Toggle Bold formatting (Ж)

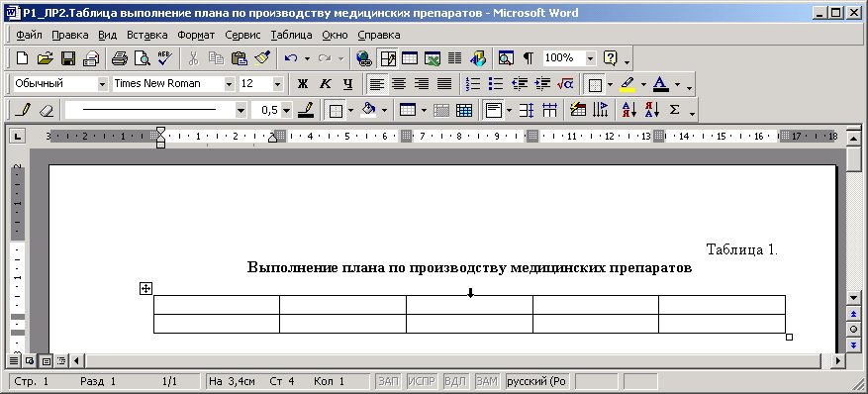[302, 83]
